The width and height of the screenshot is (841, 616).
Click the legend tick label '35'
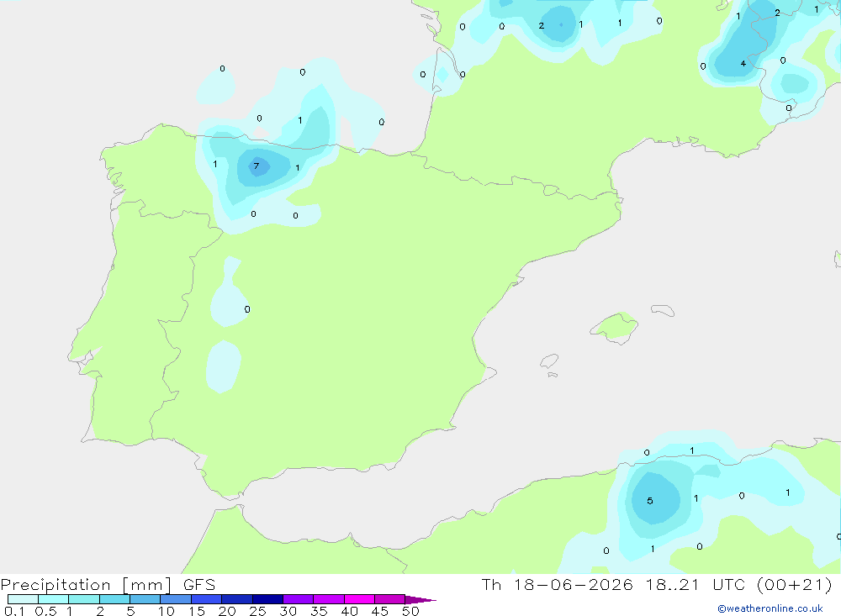(x=319, y=611)
